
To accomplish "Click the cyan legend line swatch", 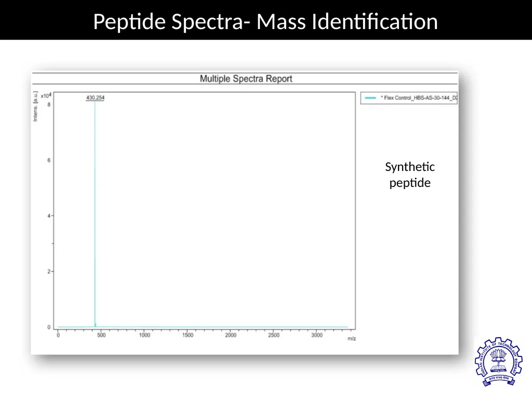I will (x=370, y=98).
